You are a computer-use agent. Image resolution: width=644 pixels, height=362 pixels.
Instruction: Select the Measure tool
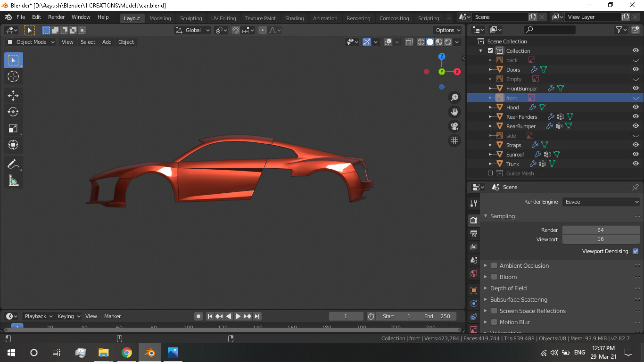(13, 180)
